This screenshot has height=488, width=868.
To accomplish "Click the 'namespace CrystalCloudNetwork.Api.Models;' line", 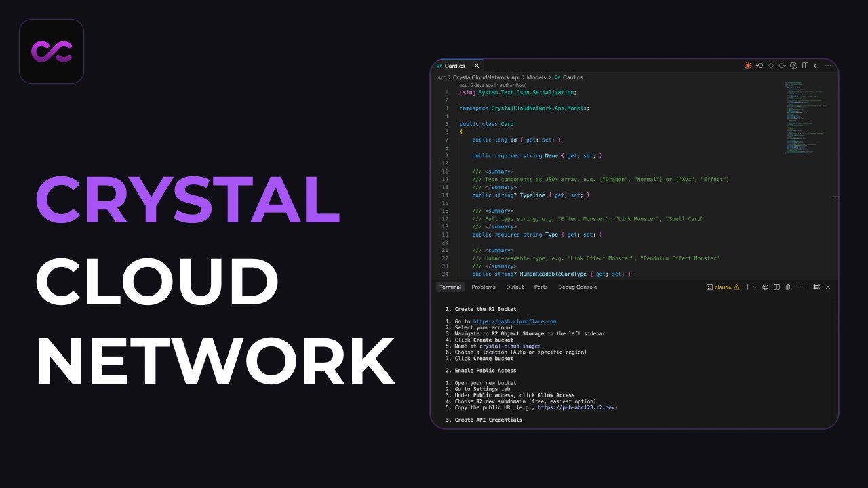I will point(524,108).
